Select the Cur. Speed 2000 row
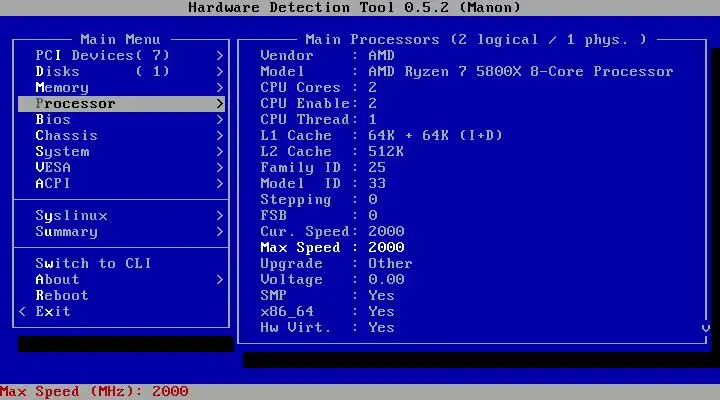Viewport: 720px width, 400px height. point(332,232)
